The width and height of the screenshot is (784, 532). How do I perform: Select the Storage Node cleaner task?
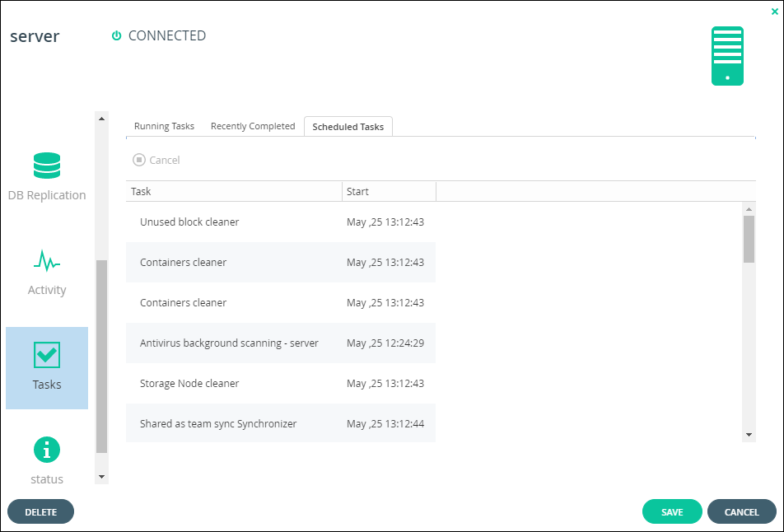281,384
